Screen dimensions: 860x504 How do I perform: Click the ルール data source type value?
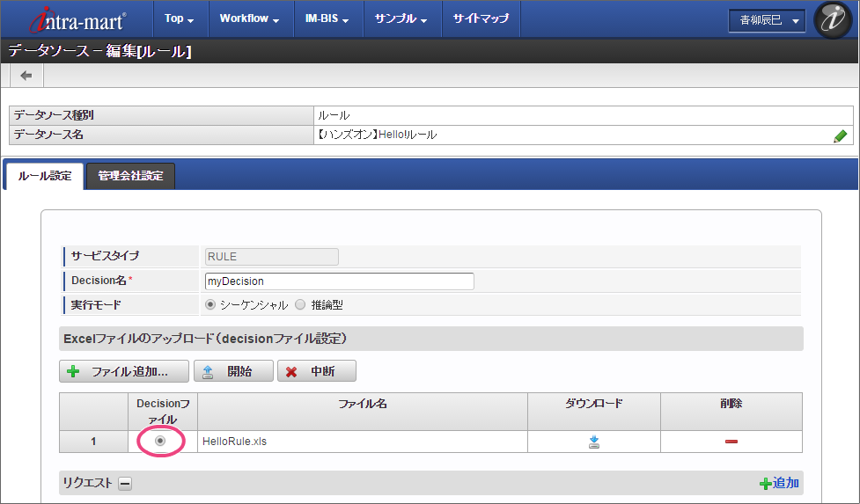point(334,115)
